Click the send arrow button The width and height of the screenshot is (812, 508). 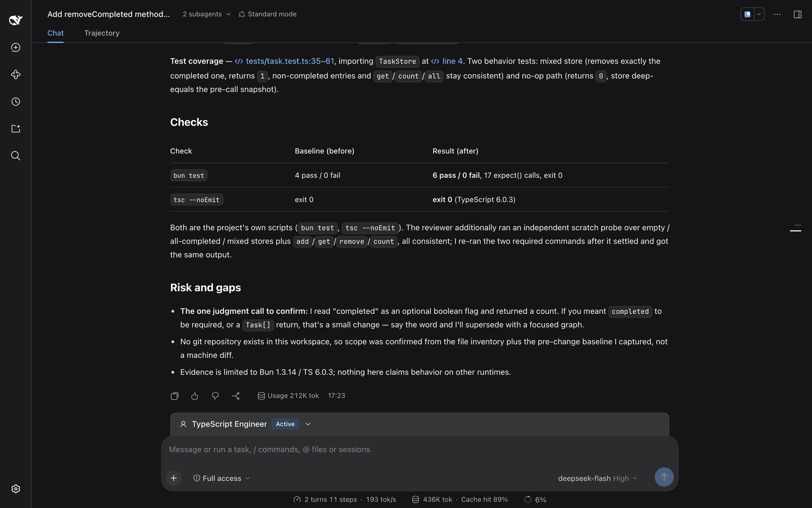(x=664, y=477)
